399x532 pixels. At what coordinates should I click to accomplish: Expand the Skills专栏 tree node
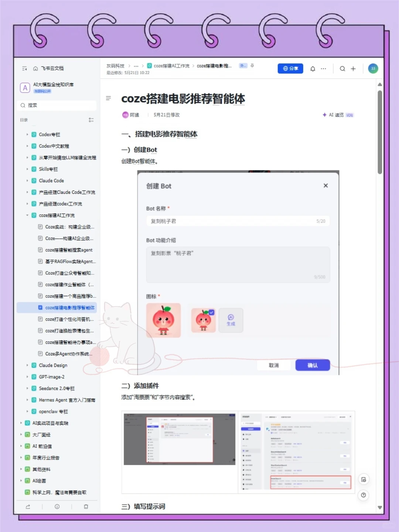[27, 169]
